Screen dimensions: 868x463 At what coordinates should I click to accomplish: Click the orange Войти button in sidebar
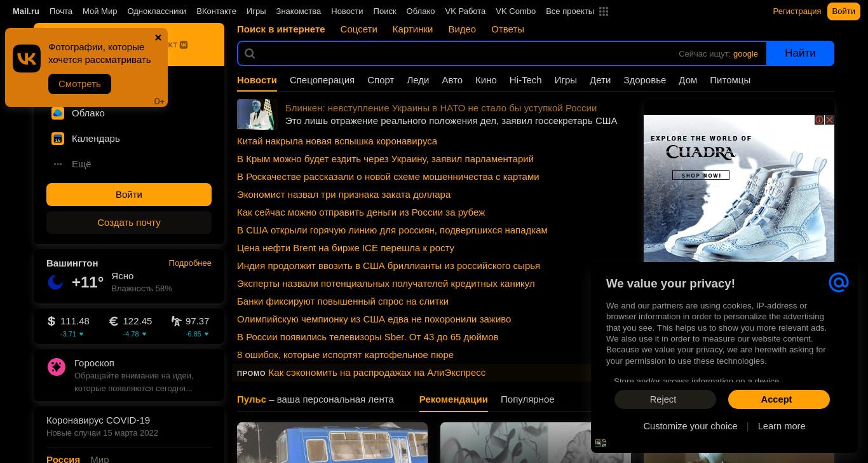pyautogui.click(x=129, y=195)
